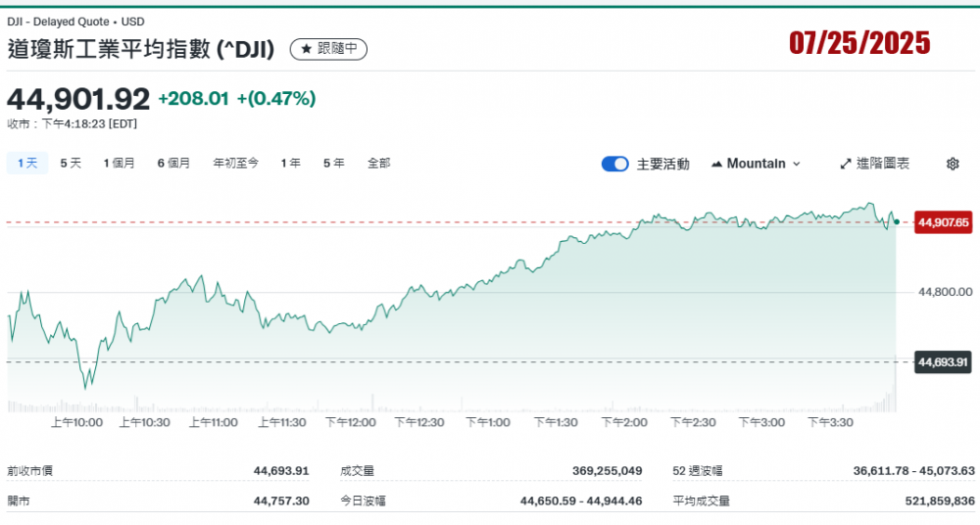
Task: Click the 44,693.91 previous close label
Action: pyautogui.click(x=942, y=362)
